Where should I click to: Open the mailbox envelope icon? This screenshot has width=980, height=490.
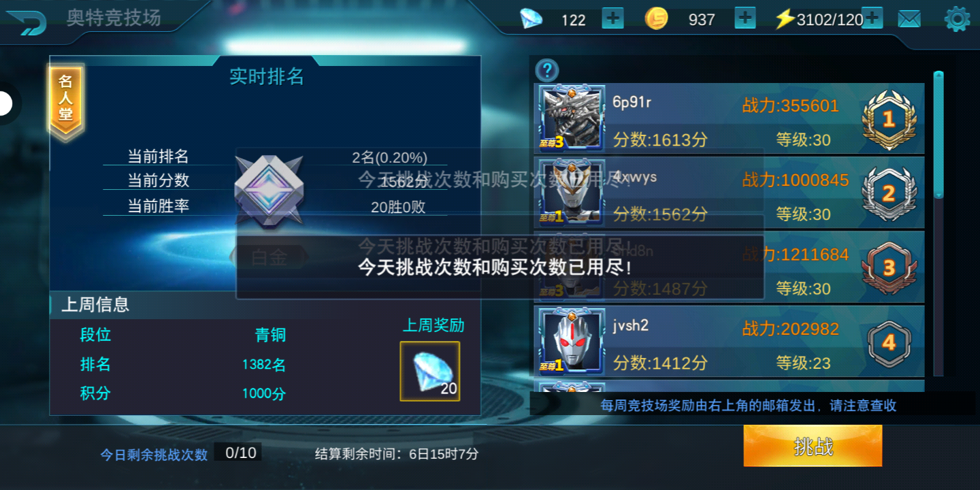tap(909, 19)
